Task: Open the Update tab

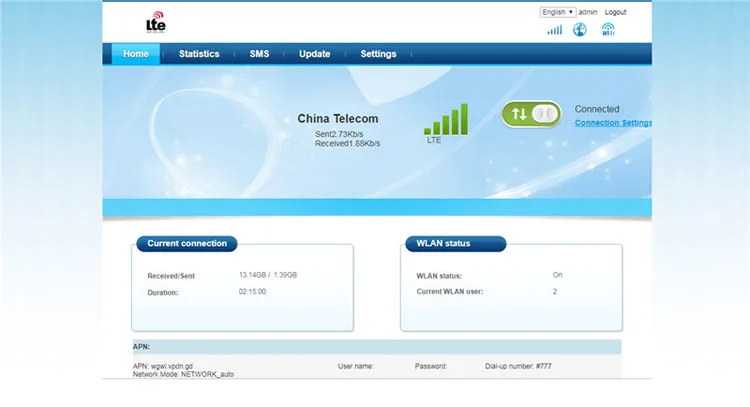Action: tap(314, 54)
